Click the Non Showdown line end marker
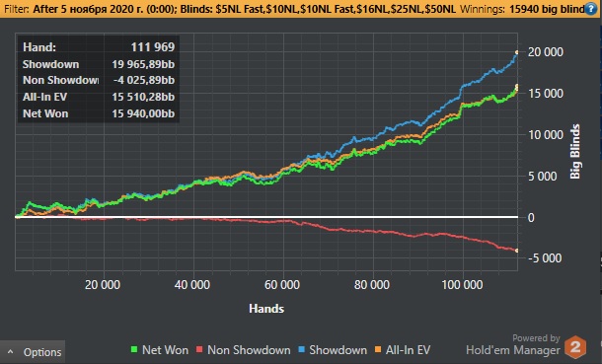The image size is (602, 364). [x=517, y=251]
